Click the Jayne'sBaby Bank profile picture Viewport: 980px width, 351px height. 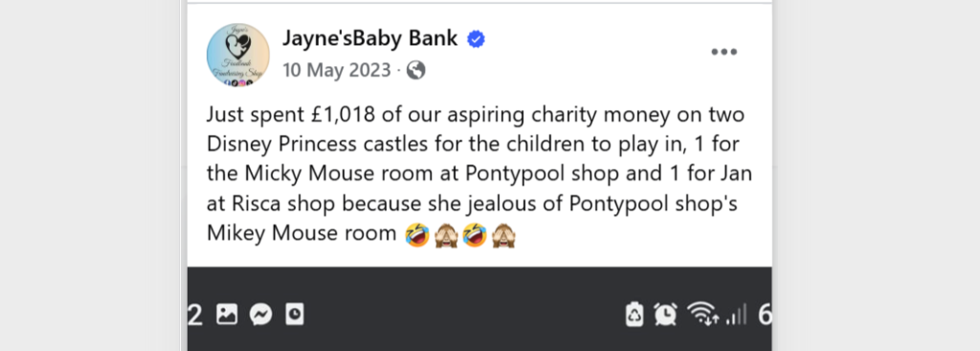click(x=238, y=55)
